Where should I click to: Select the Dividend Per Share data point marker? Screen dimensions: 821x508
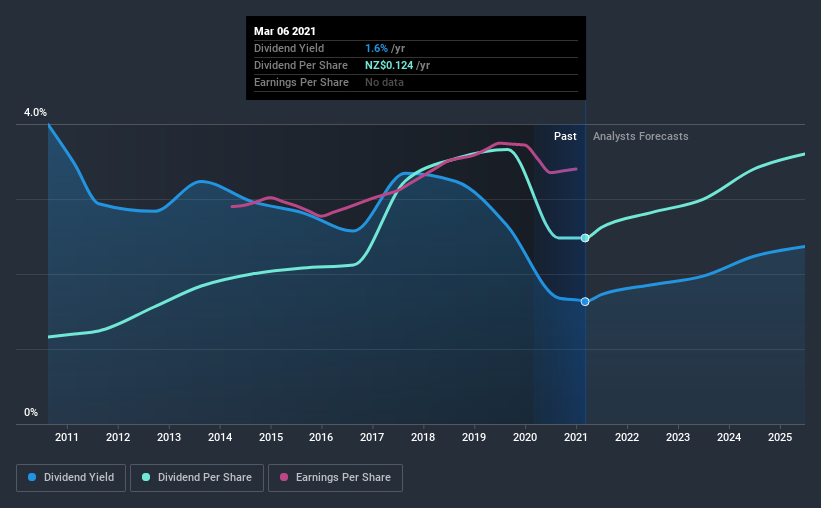point(585,238)
